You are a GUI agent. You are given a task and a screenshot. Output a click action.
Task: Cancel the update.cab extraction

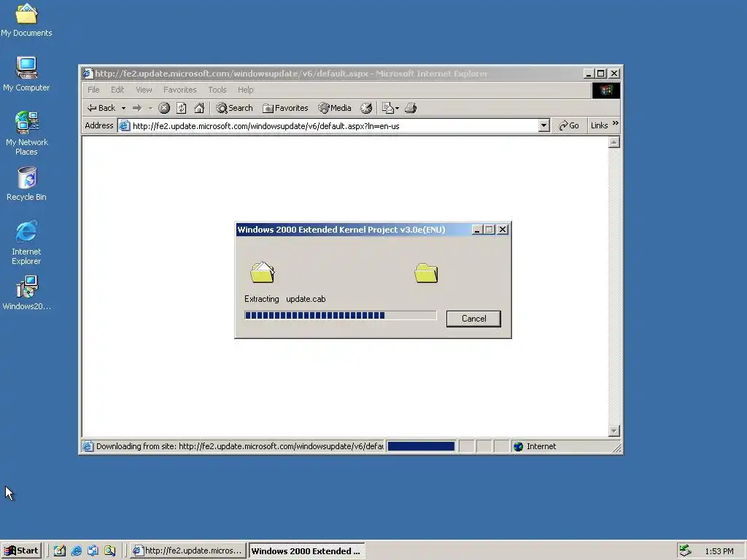pos(473,319)
